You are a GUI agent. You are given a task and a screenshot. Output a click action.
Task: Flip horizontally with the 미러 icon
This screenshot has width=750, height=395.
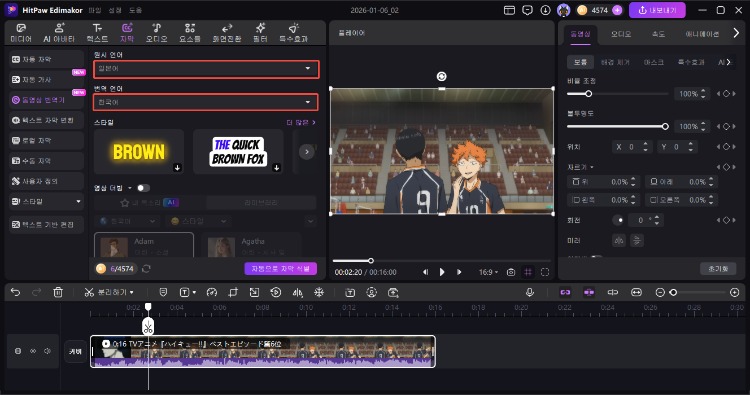[619, 241]
